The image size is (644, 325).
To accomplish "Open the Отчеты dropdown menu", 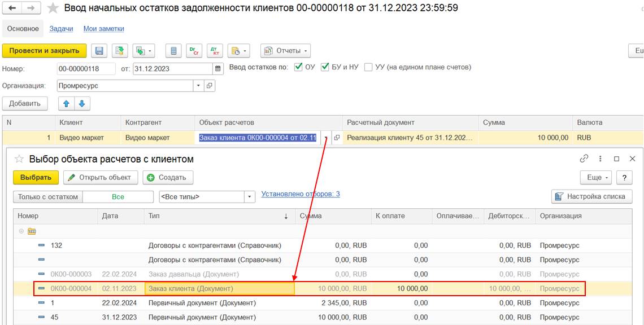I will (x=286, y=51).
